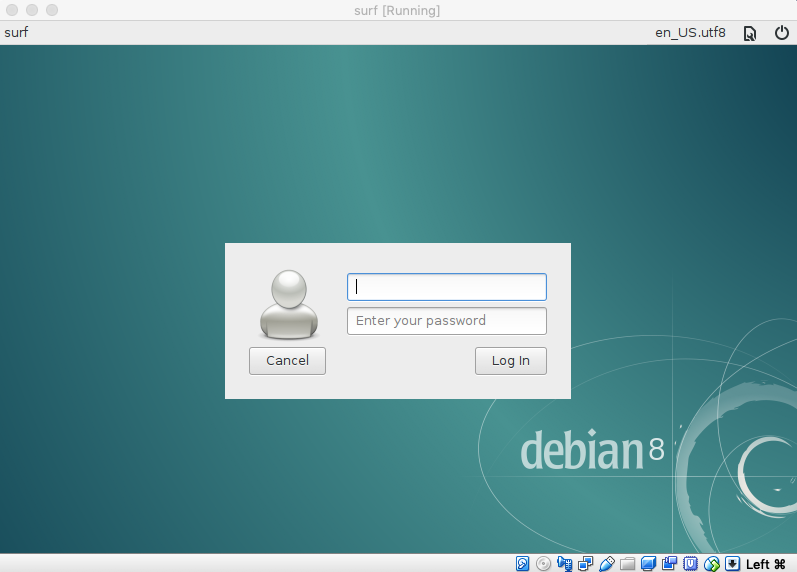Viewport: 797px width, 572px height.
Task: Click the hard disk activity icon
Action: click(x=523, y=563)
